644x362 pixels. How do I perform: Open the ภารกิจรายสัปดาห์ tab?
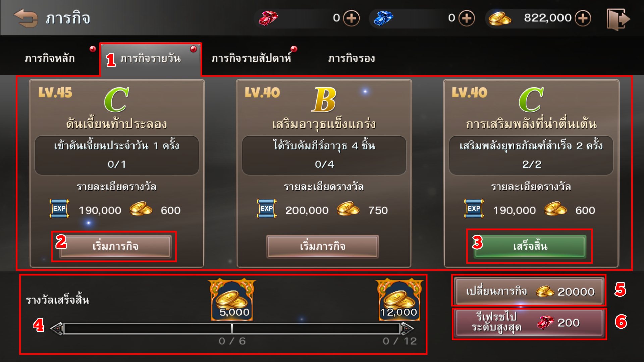point(251,58)
